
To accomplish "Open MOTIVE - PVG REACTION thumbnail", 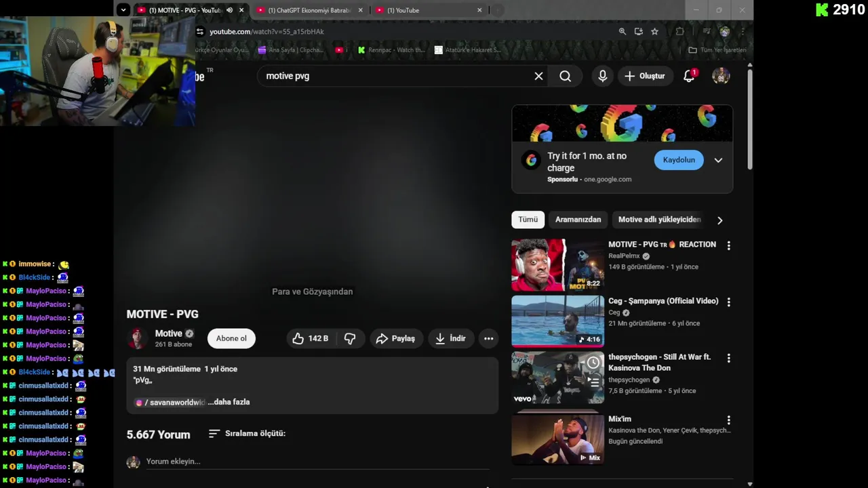I will (x=557, y=264).
